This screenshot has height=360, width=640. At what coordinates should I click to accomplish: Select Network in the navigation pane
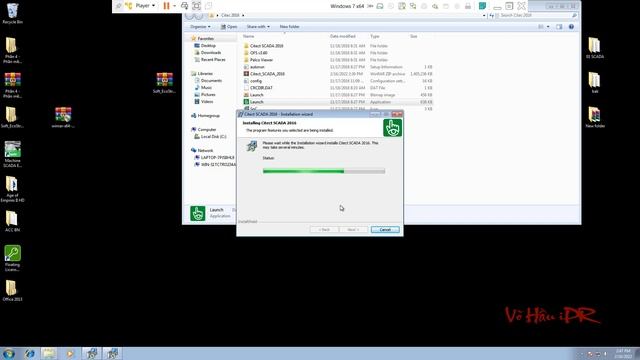click(205, 151)
